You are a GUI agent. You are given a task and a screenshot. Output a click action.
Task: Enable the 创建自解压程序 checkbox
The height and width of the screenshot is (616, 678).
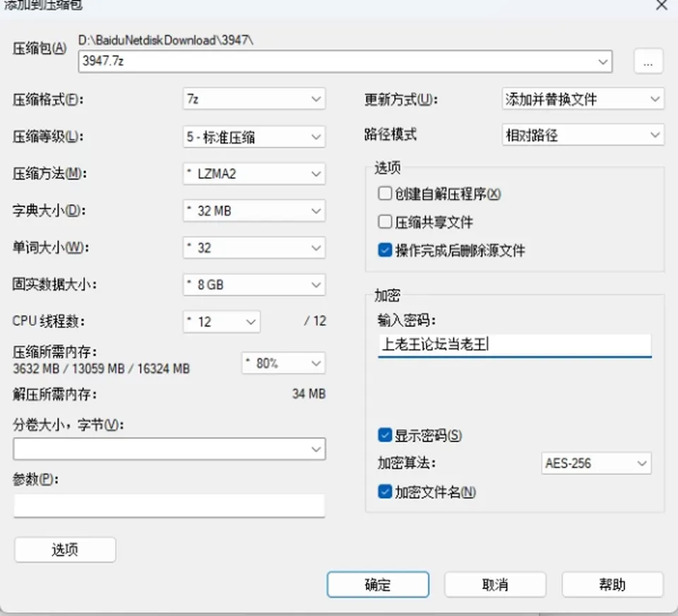click(x=385, y=194)
